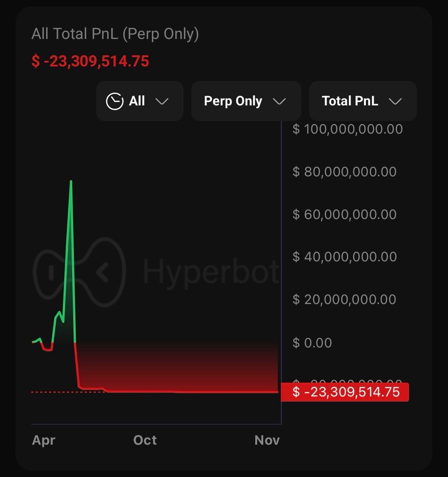
Task: Click the $ 100,000,000.00 axis label
Action: [x=348, y=129]
